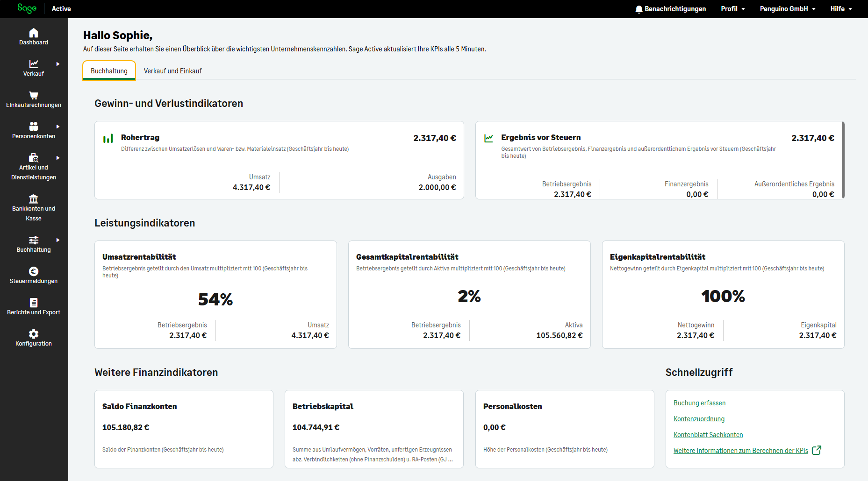Open Berichte und Export document icon
This screenshot has height=481, width=868.
(x=34, y=303)
